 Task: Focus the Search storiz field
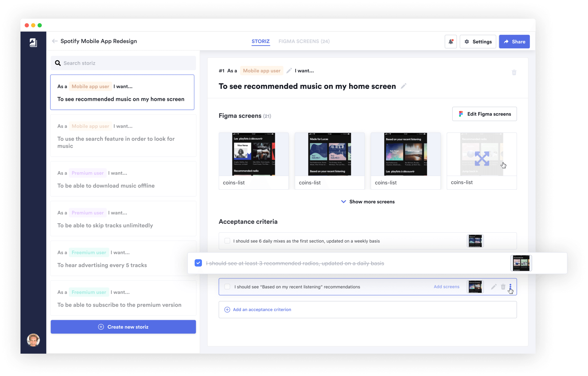tap(123, 63)
